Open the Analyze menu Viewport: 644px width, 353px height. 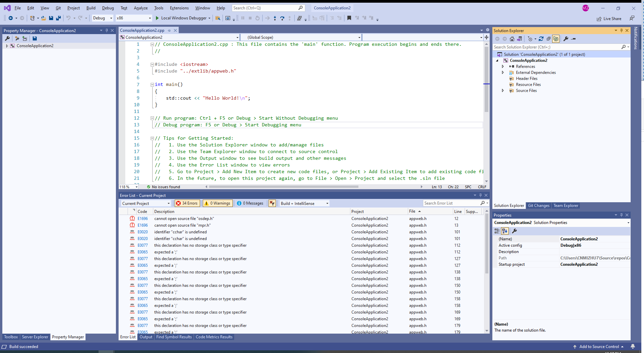click(x=141, y=8)
